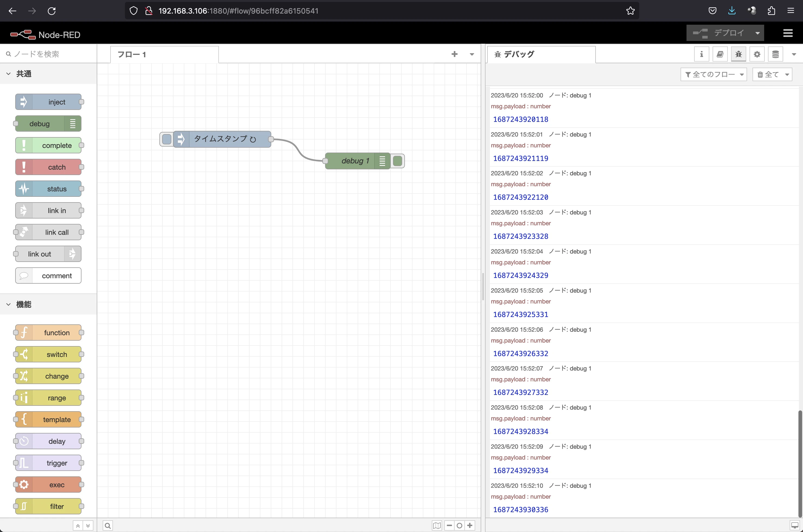Select the タイムスタンプ node on canvas
The height and width of the screenshot is (532, 803).
(x=222, y=139)
